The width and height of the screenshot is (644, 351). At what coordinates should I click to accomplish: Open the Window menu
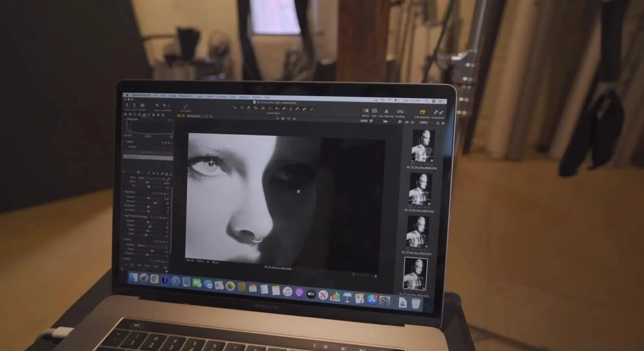point(244,97)
